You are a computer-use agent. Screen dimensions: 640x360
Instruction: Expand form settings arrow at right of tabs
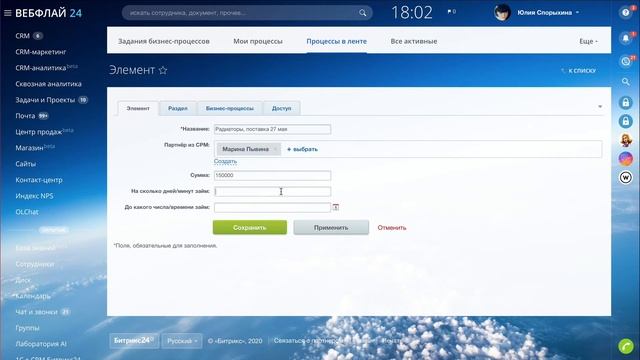(x=600, y=107)
